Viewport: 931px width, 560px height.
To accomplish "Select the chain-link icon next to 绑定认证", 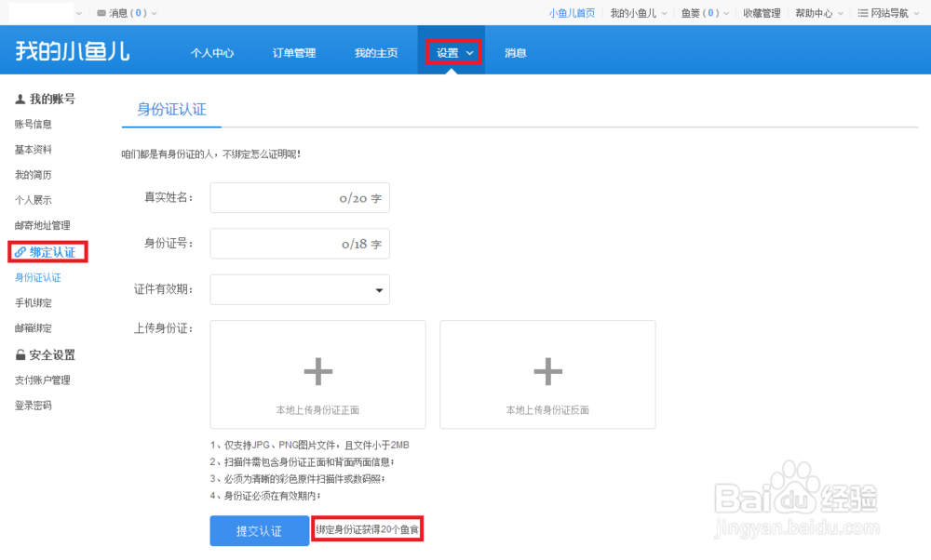I will click(x=19, y=251).
